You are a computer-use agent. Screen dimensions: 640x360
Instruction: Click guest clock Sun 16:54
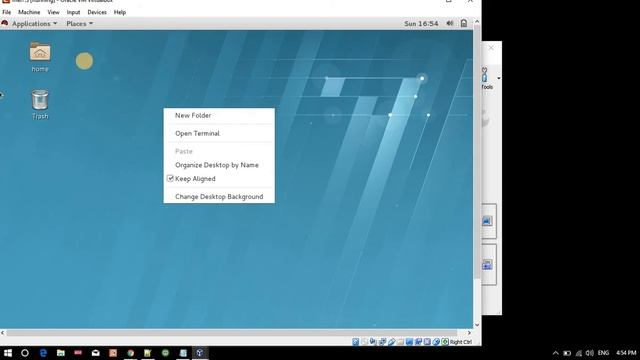click(421, 24)
